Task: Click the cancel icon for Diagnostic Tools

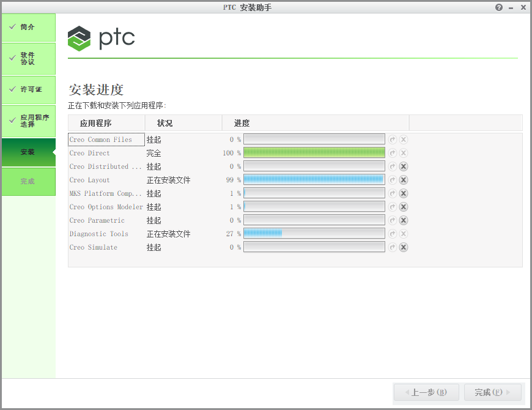Action: [x=404, y=234]
